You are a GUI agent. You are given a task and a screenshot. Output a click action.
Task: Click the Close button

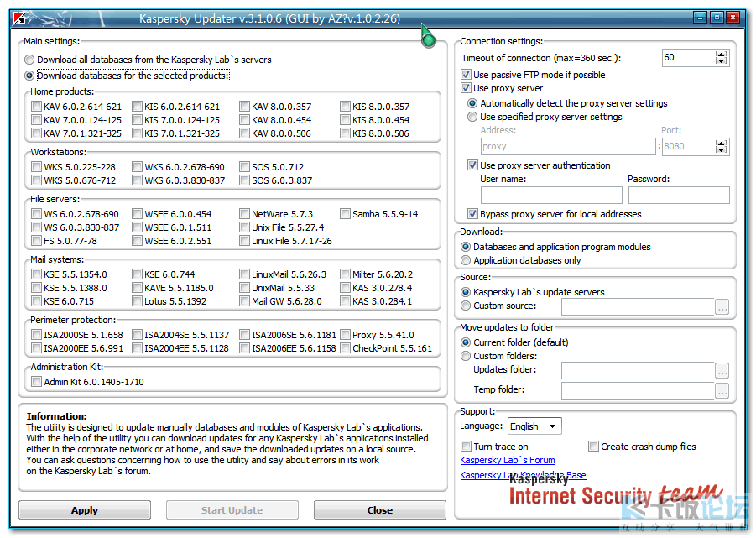click(380, 510)
